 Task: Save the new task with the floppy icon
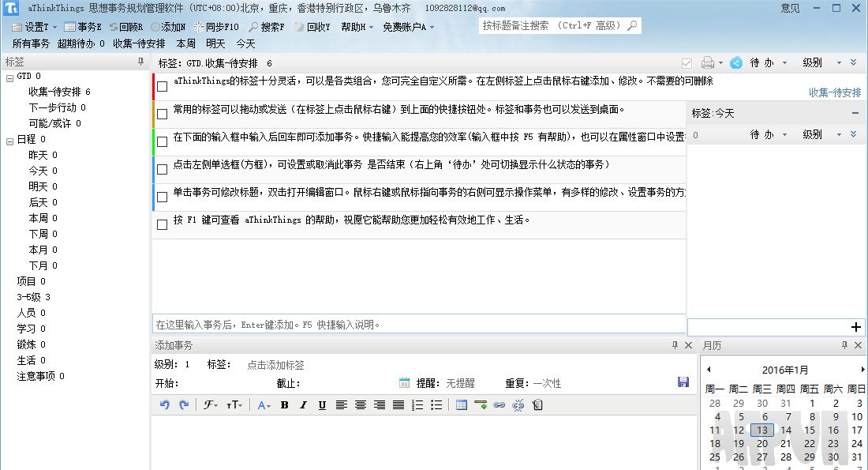coord(683,382)
